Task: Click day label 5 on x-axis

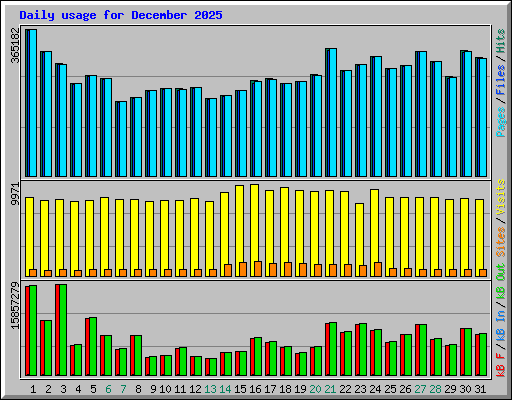Action: (93, 389)
